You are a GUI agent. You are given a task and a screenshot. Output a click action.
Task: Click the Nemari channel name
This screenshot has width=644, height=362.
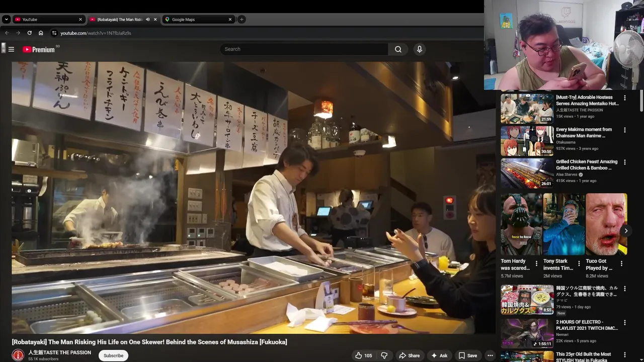pyautogui.click(x=563, y=334)
